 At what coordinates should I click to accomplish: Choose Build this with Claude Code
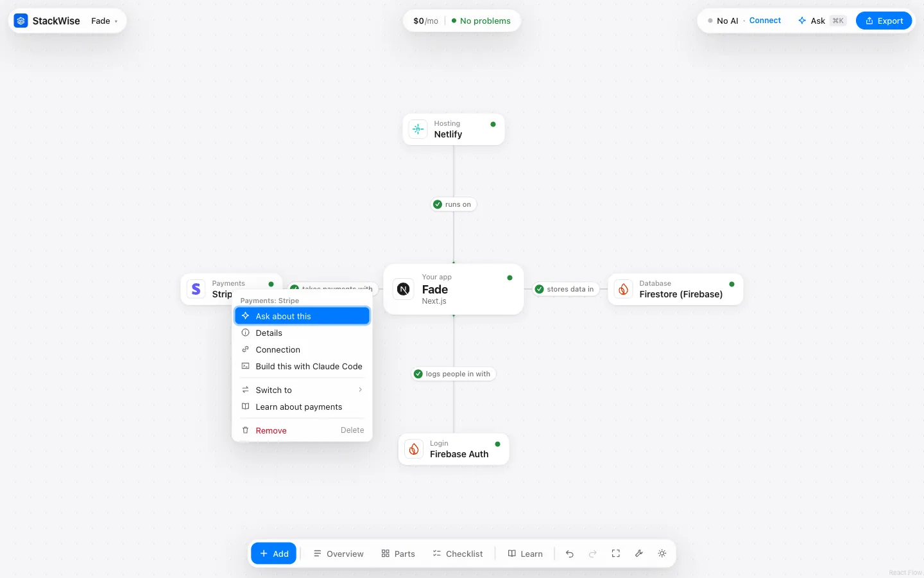coord(302,366)
